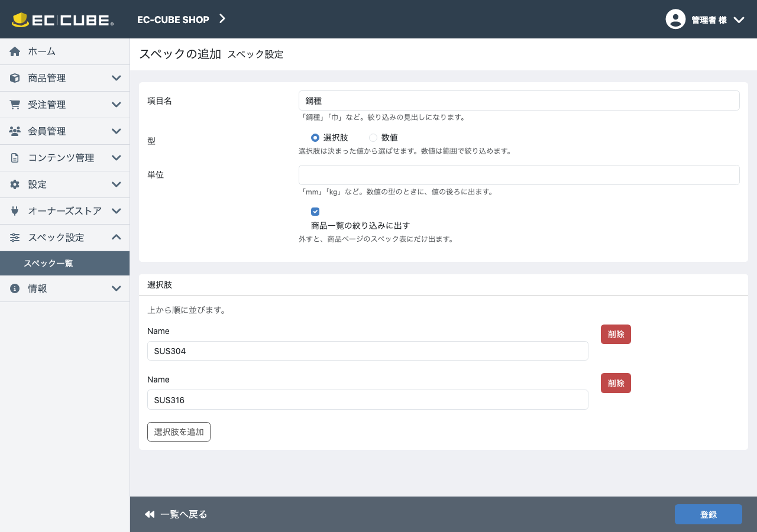The width and height of the screenshot is (757, 532).
Task: Delete the SUS316 option
Action: [x=616, y=383]
